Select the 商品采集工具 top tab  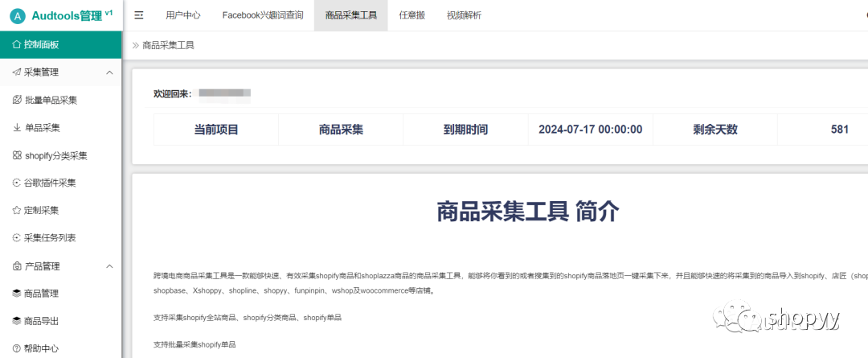click(x=351, y=15)
